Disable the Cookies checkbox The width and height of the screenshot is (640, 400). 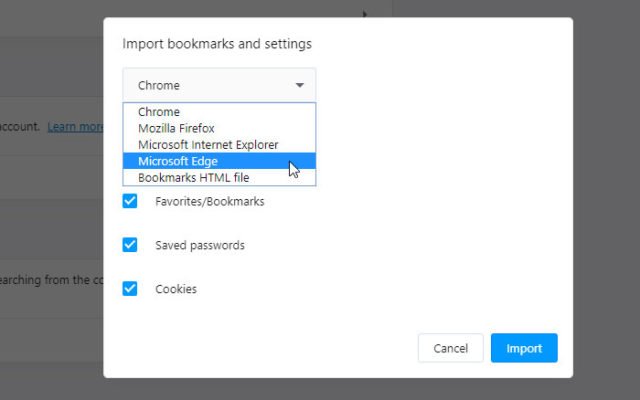[x=130, y=289]
